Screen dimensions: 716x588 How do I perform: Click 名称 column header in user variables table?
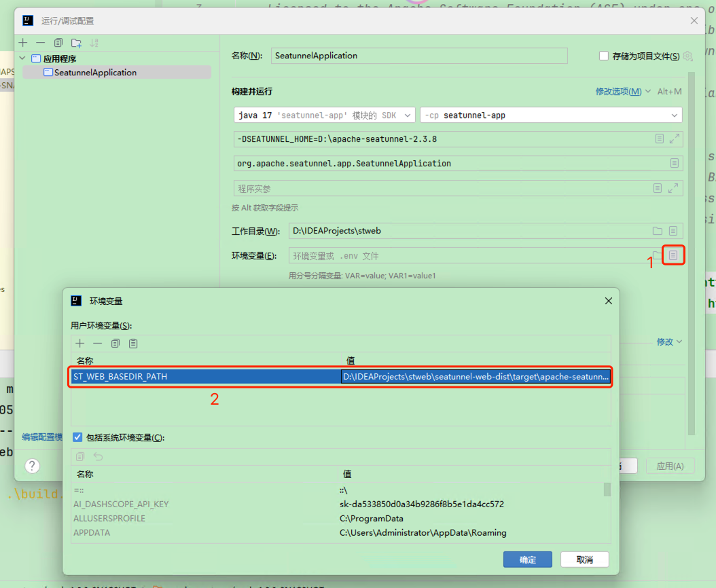pos(207,361)
